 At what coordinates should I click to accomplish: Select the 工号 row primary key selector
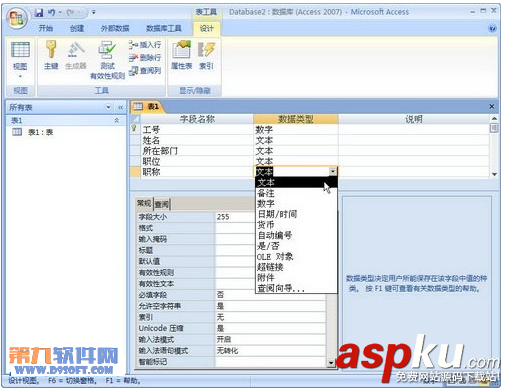click(x=135, y=129)
